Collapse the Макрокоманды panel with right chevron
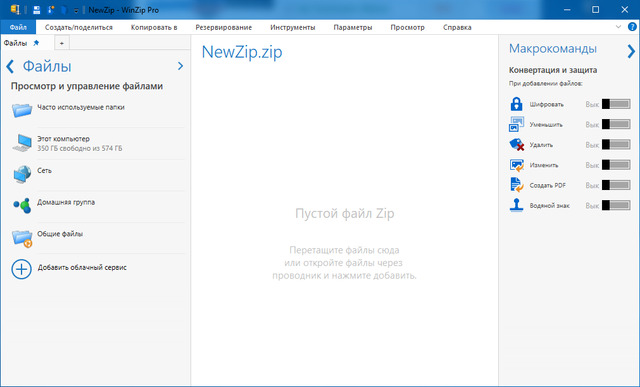This screenshot has width=640, height=387. [x=631, y=51]
